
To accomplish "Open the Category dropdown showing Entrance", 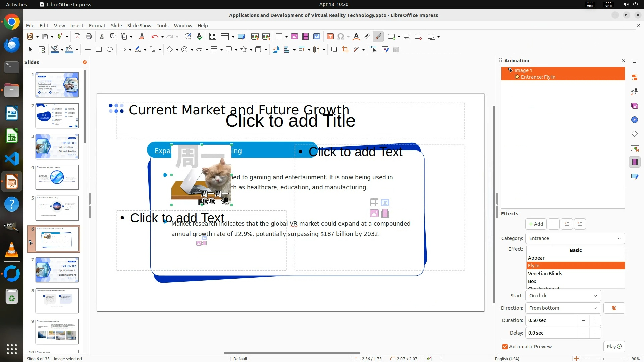I will [575, 238].
